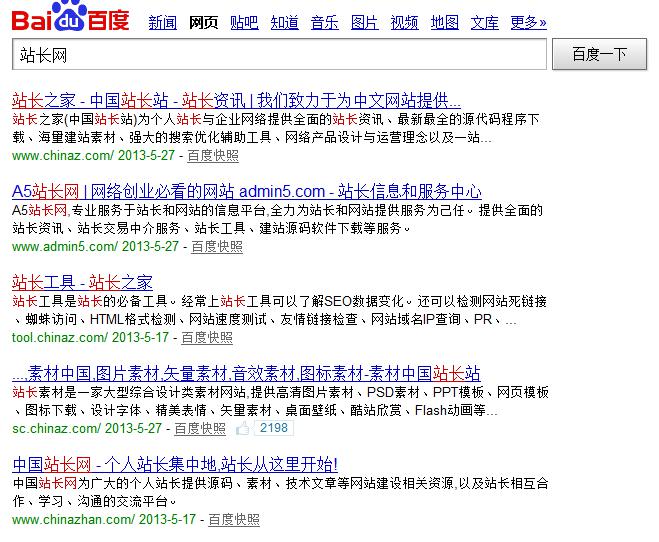Switch to the 贴吧 section
Image resolution: width=659 pixels, height=542 pixels.
click(x=243, y=22)
